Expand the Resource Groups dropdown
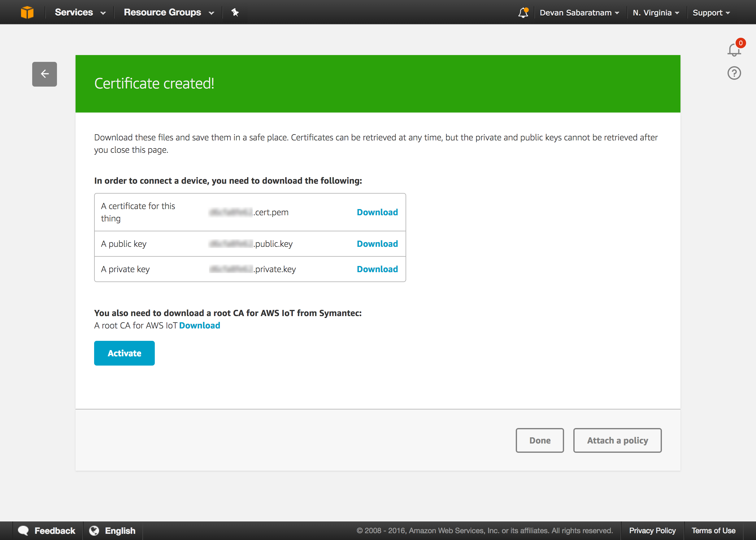 coord(169,12)
